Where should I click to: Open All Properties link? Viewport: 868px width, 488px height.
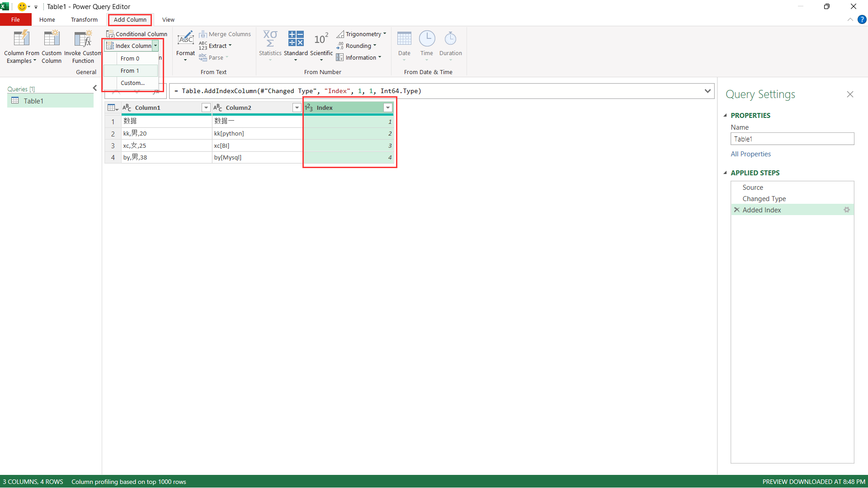(x=750, y=154)
